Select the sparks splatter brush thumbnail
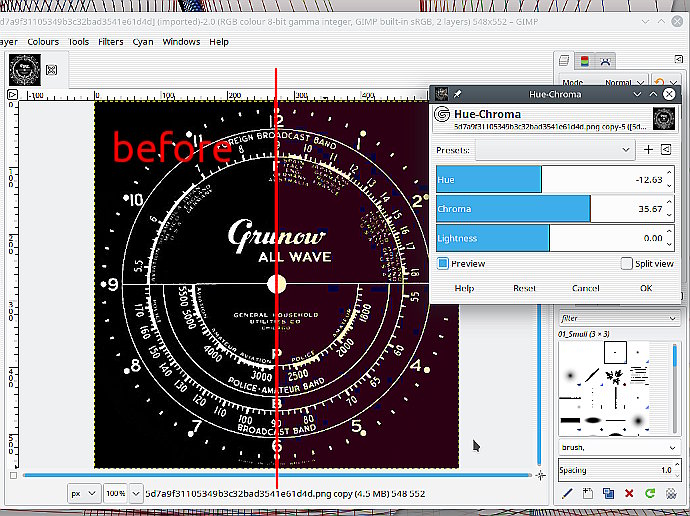The height and width of the screenshot is (516, 690). tap(615, 376)
